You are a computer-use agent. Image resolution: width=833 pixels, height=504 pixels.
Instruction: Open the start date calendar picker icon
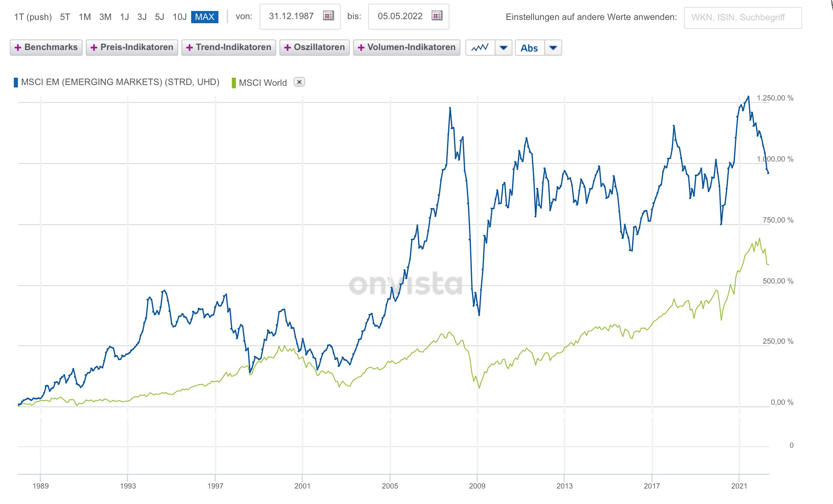[328, 16]
